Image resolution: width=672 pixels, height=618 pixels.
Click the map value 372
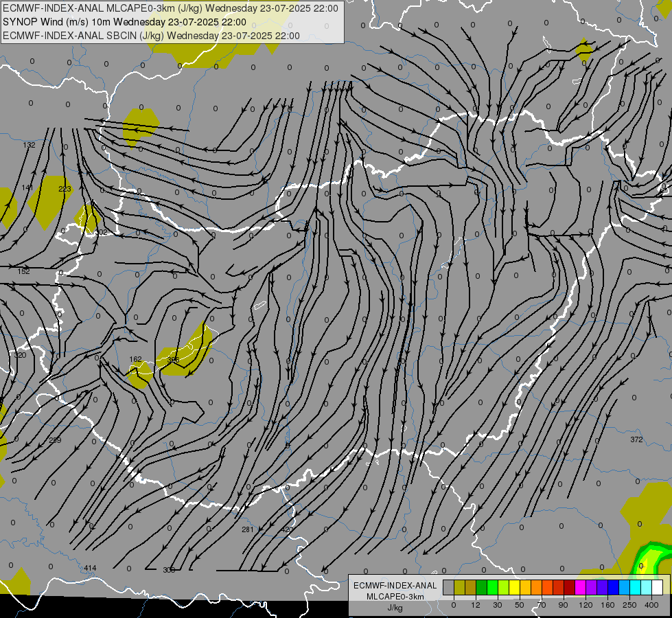636,439
